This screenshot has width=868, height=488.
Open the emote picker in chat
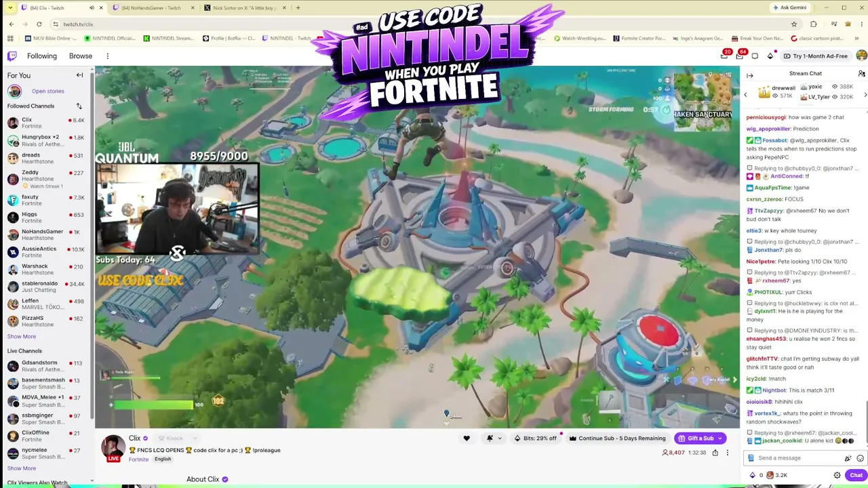(x=859, y=458)
